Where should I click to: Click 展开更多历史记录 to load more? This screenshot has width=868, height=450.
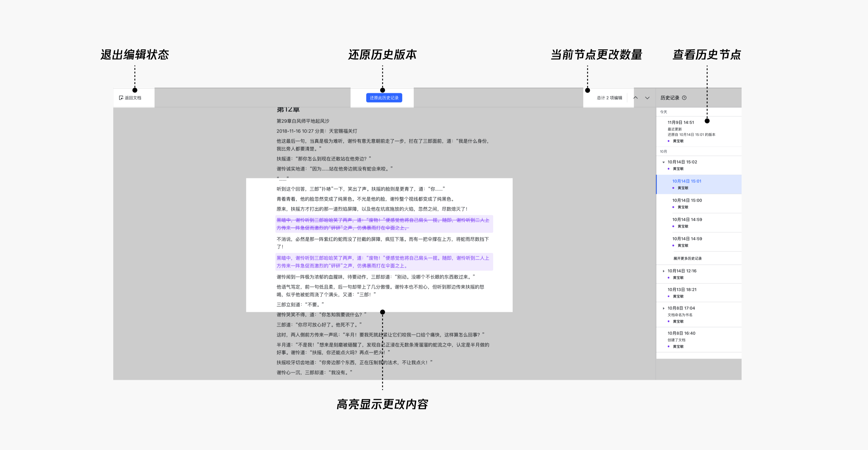pyautogui.click(x=687, y=258)
